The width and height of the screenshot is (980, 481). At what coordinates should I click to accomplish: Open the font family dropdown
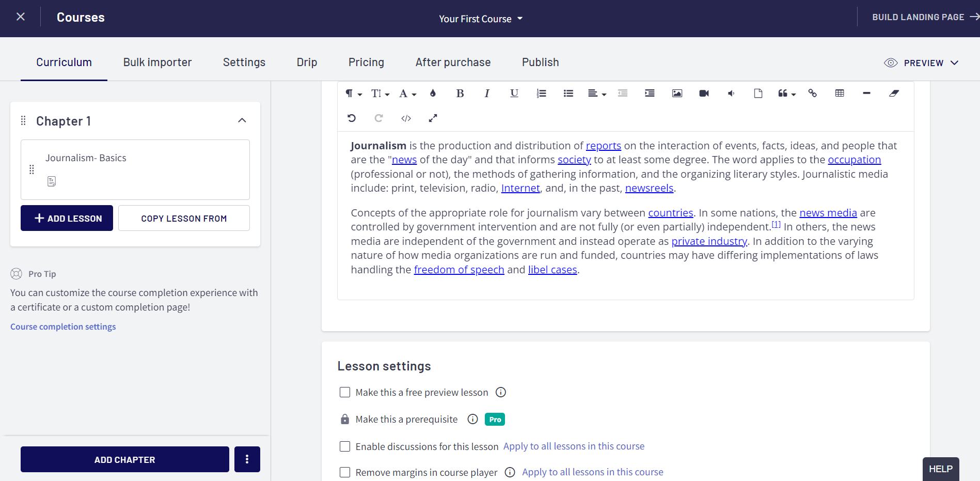[x=407, y=94]
